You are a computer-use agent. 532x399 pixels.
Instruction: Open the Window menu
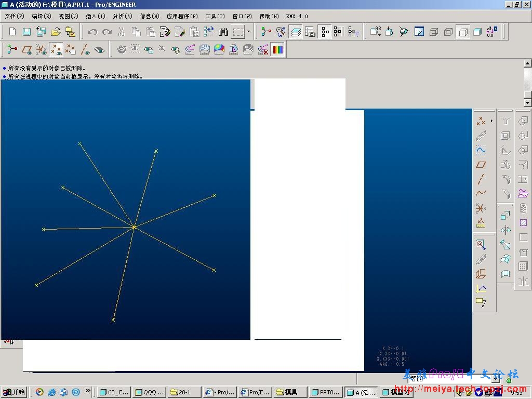click(242, 16)
